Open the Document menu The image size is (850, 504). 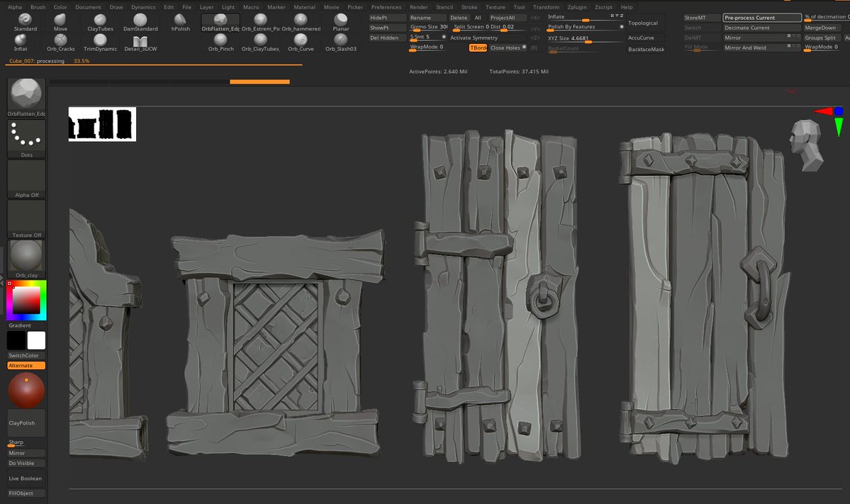point(89,7)
